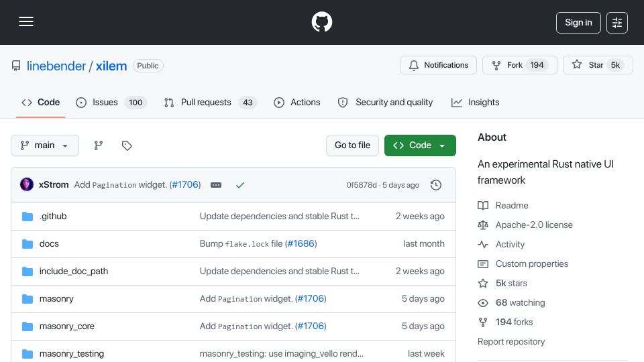Open #1706 link in masonry row
This screenshot has height=362, width=644.
coord(311,299)
